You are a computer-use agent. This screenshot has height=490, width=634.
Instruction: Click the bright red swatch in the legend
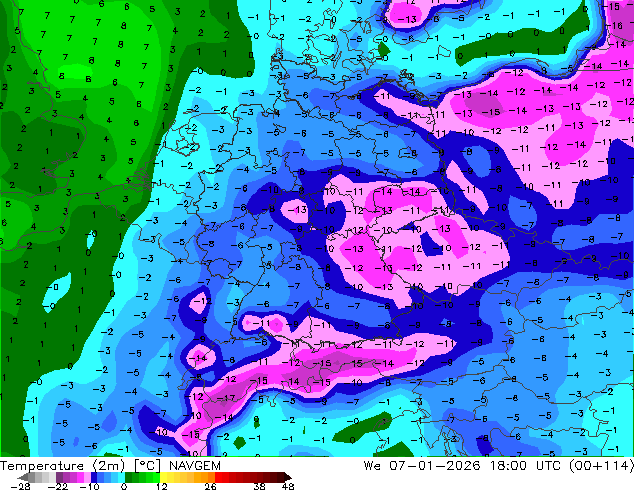(x=218, y=477)
